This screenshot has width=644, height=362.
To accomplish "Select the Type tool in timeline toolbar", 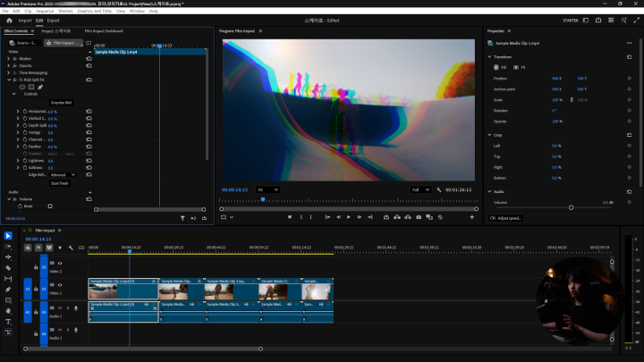I will [x=8, y=321].
